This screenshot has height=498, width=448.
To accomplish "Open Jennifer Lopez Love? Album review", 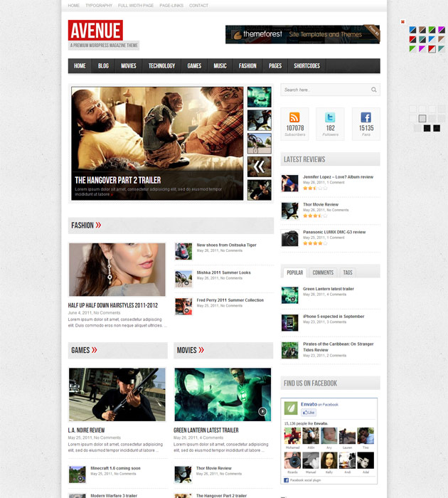I will pos(338,177).
